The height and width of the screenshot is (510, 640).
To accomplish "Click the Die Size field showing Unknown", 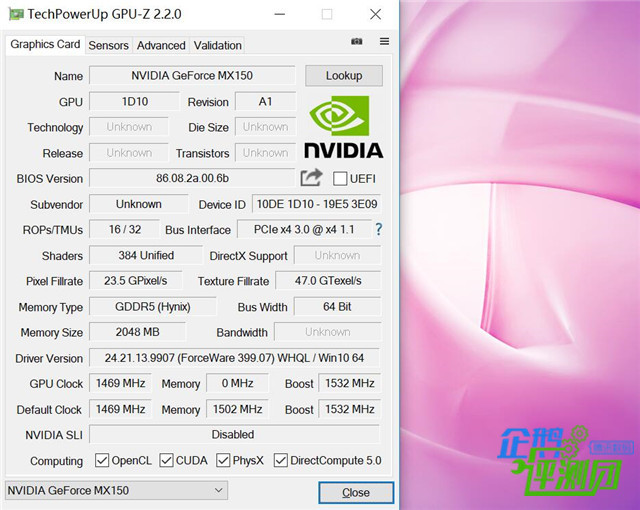I will tap(265, 127).
